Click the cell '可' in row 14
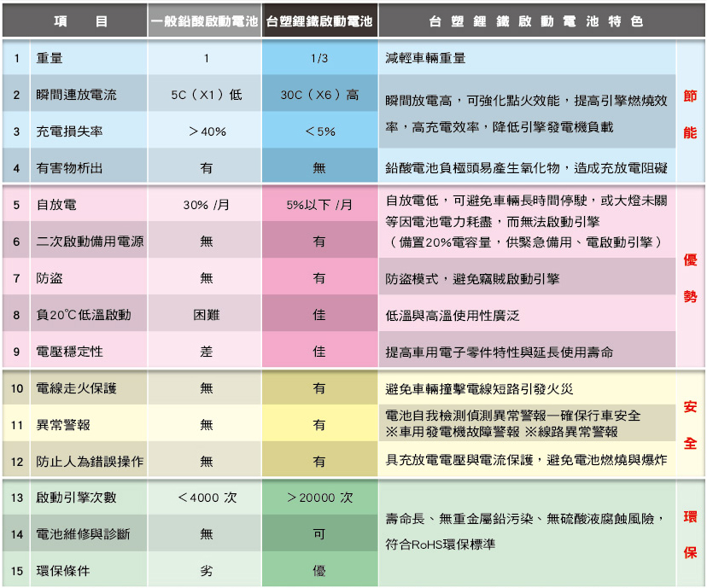707x588 pixels. 319,534
